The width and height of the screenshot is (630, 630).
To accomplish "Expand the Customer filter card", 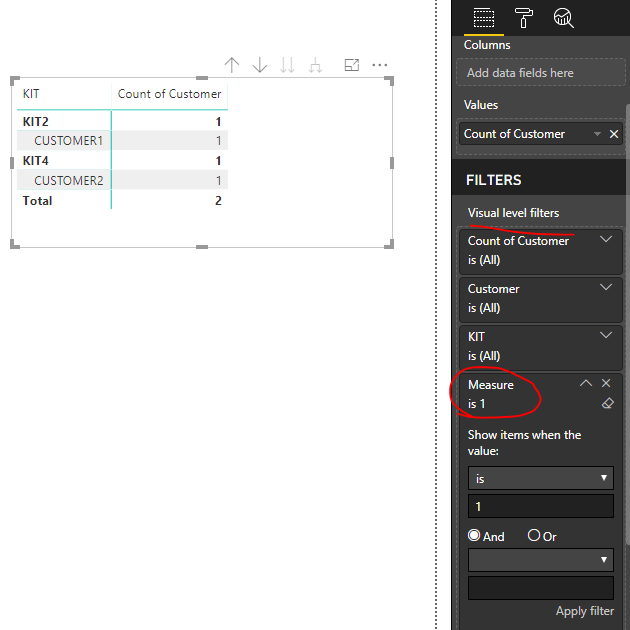I will 605,287.
